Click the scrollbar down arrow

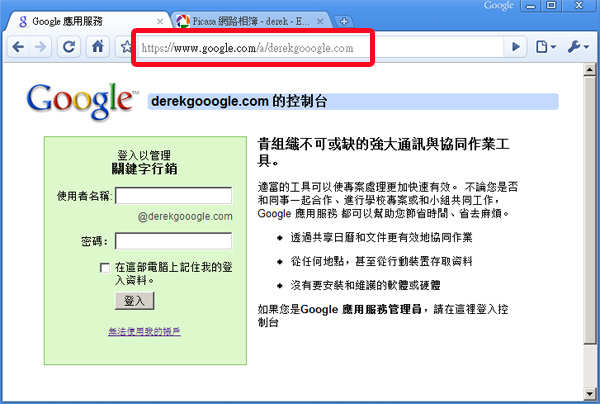click(590, 393)
